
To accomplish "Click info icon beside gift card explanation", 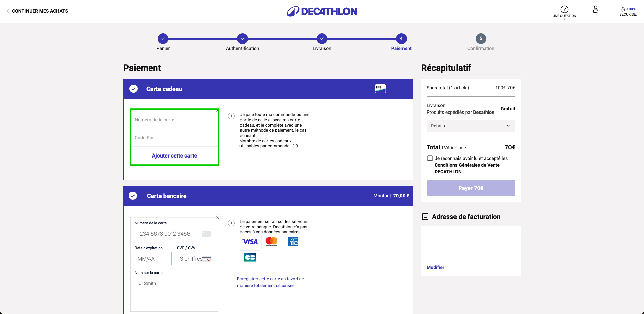I will click(x=231, y=116).
